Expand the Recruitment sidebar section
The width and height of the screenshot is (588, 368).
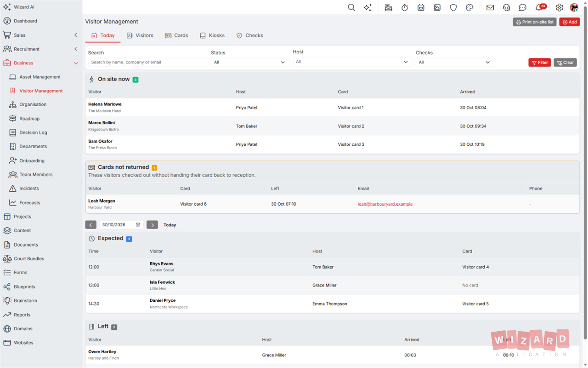[76, 49]
